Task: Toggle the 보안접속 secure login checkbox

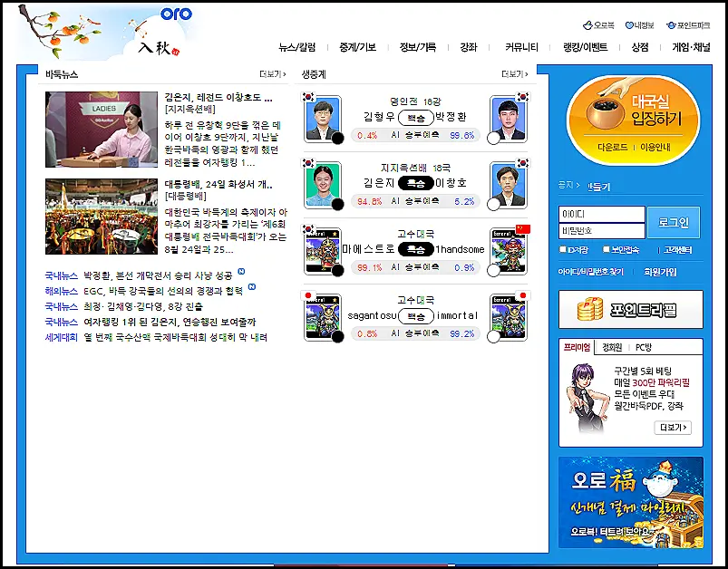Action: (607, 248)
